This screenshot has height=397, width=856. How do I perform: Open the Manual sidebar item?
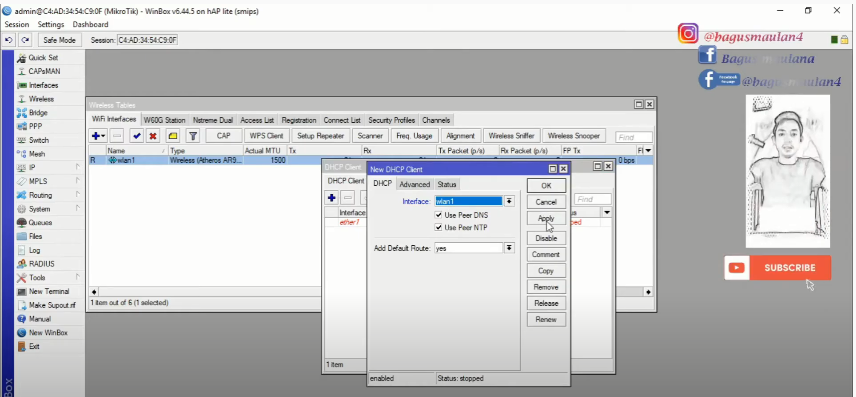point(39,319)
